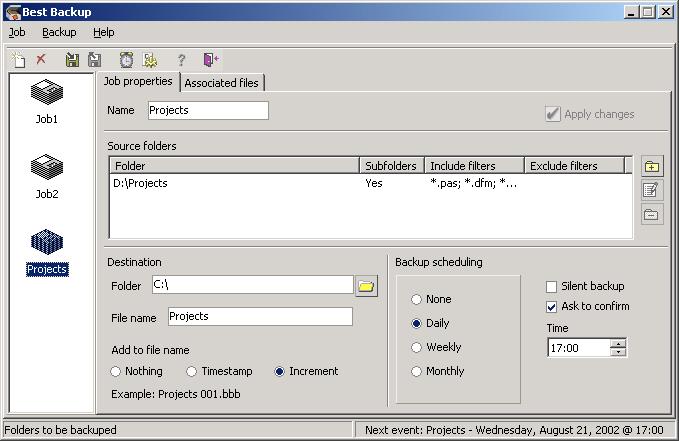Decrease the time with the down arrow

click(618, 352)
